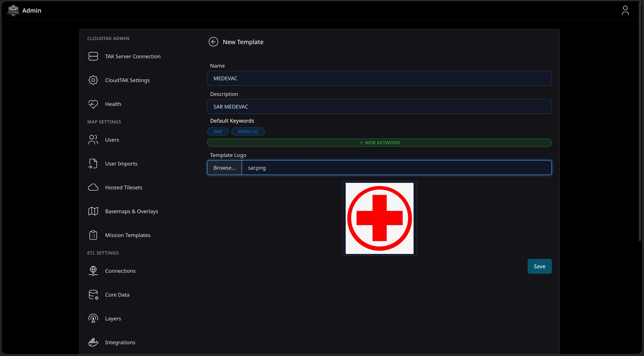Open CloudTAK Settings menu item
The width and height of the screenshot is (644, 356).
[139, 80]
